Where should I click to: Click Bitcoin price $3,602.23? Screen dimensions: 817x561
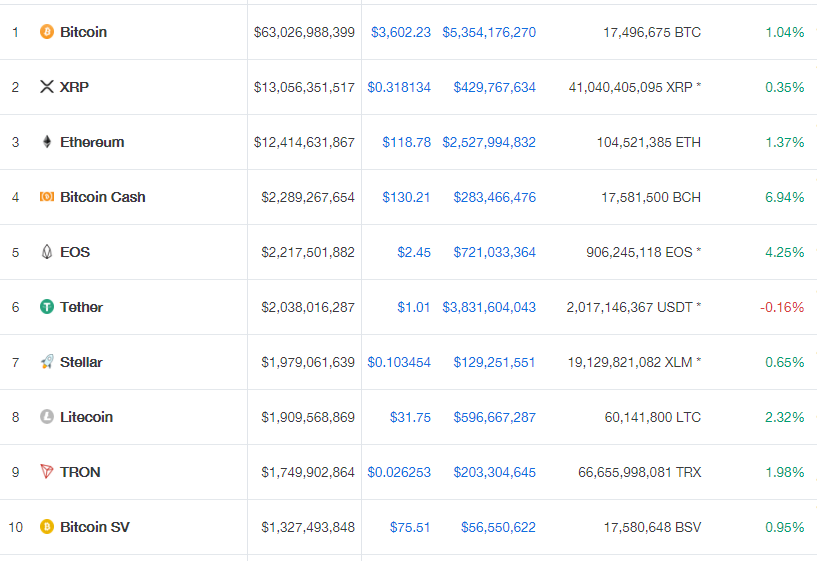[x=401, y=32]
